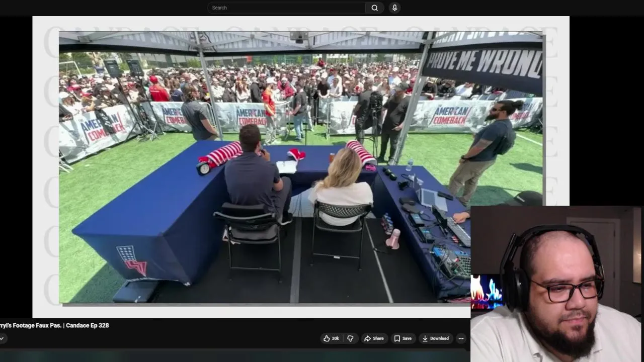Share the video
The width and height of the screenshot is (644, 362).
point(374,338)
